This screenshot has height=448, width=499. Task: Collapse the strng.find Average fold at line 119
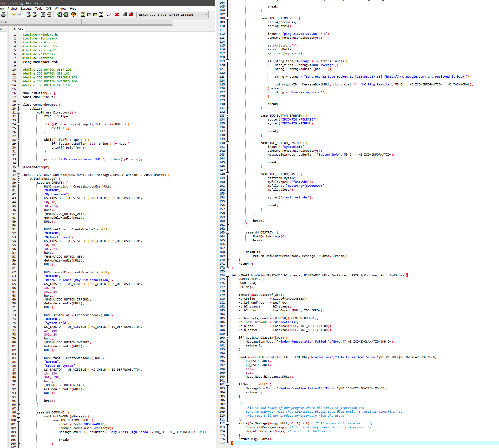[x=228, y=61]
